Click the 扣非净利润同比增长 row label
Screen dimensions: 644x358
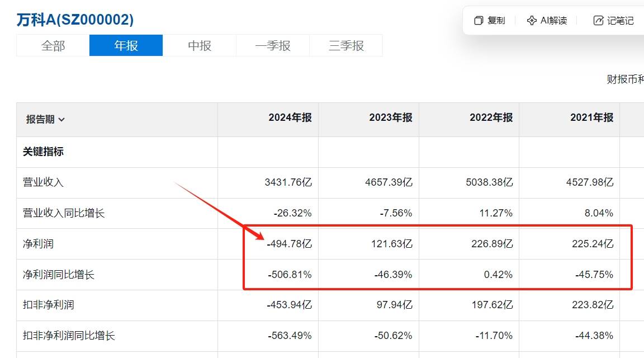tap(69, 336)
